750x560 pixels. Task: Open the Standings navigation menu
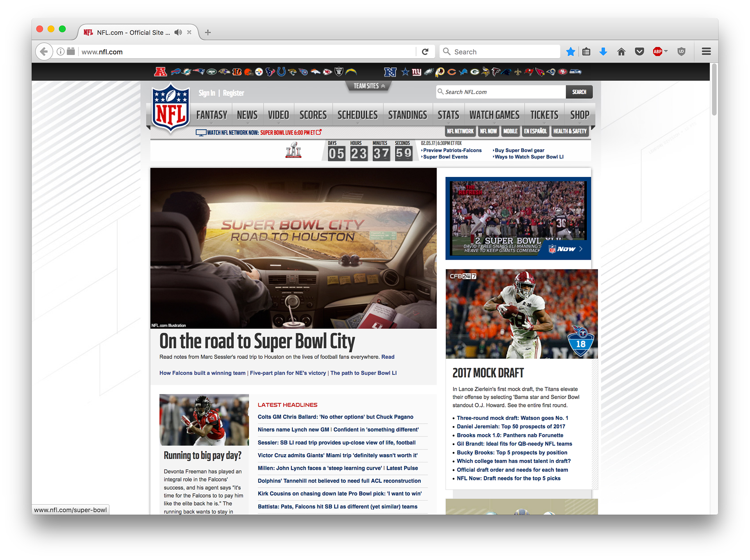407,115
